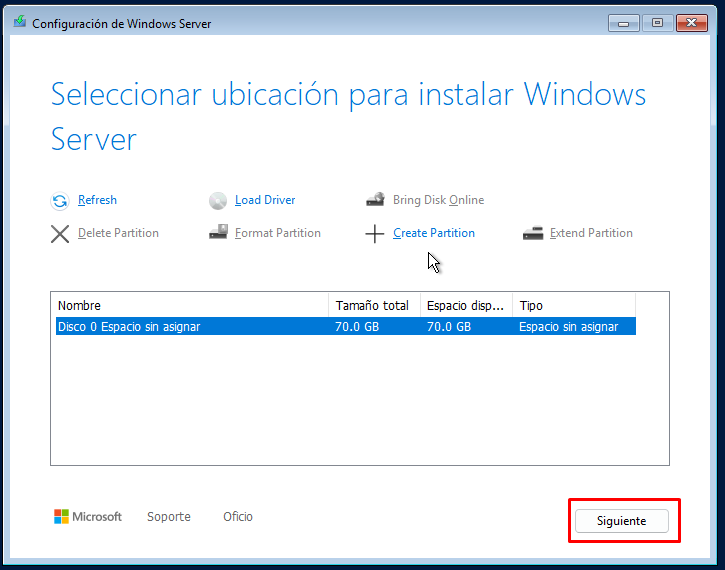This screenshot has height=570, width=725.
Task: Open the Oficio link
Action: [x=238, y=516]
